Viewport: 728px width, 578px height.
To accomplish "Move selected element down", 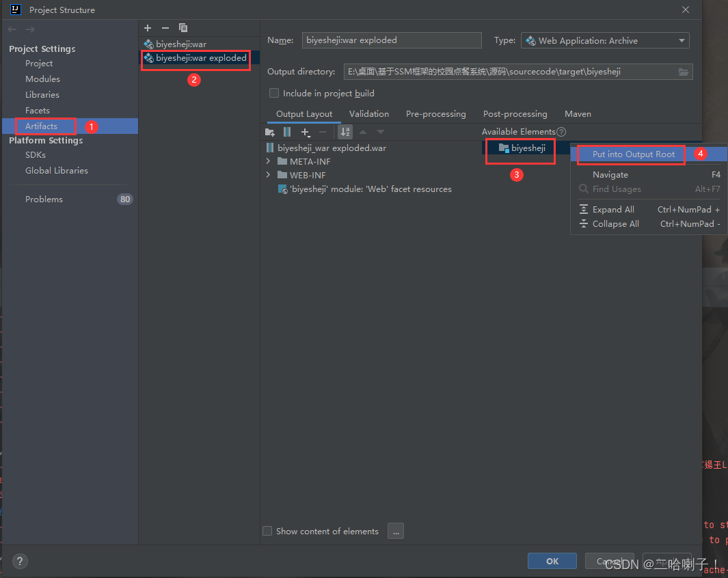I will pyautogui.click(x=381, y=133).
